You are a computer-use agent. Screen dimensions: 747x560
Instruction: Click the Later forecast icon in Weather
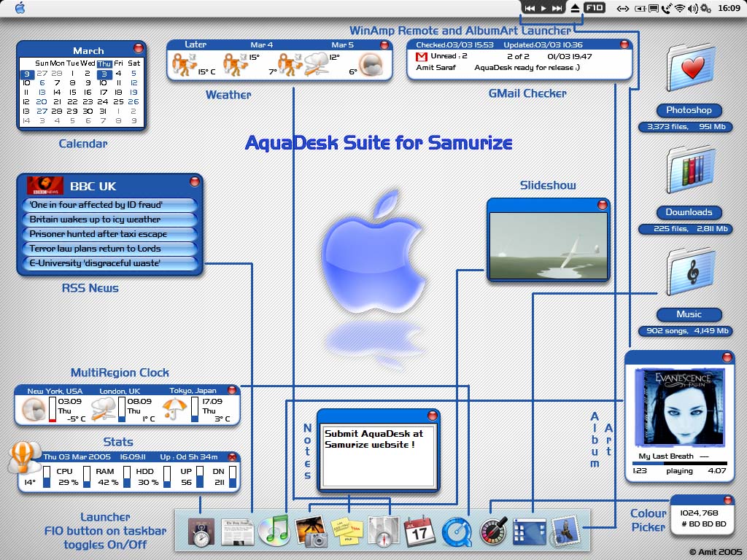coord(184,65)
